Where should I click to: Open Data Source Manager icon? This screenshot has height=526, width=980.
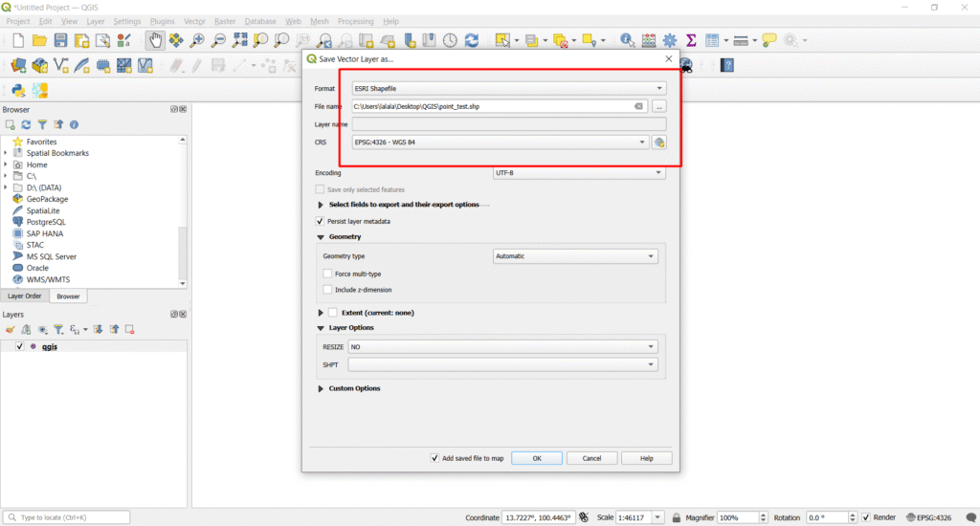click(x=18, y=66)
